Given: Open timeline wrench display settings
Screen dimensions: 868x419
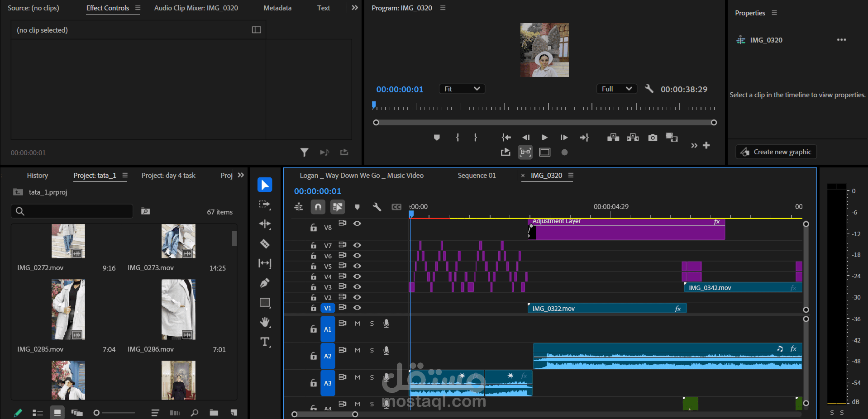Looking at the screenshot, I should pos(377,207).
